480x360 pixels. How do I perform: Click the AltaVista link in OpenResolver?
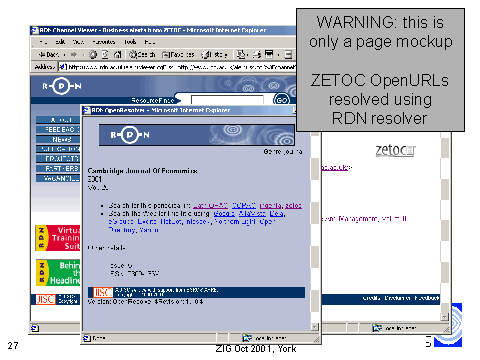[252, 214]
